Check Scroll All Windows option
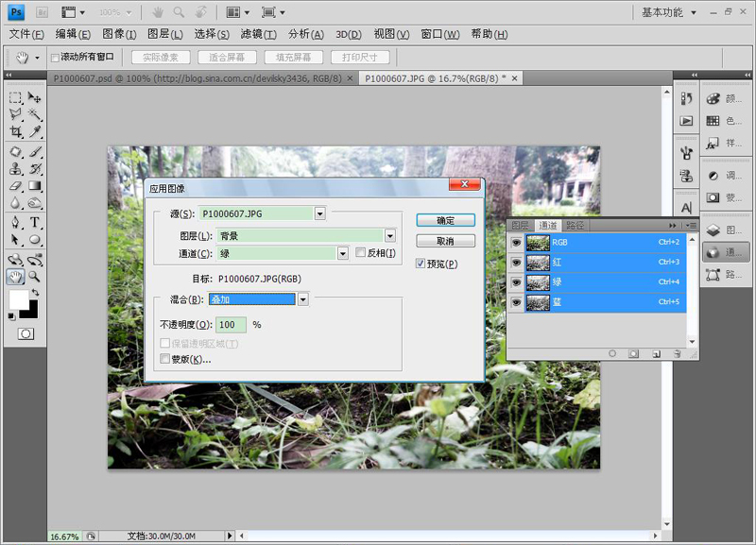The height and width of the screenshot is (545, 756). click(x=55, y=58)
